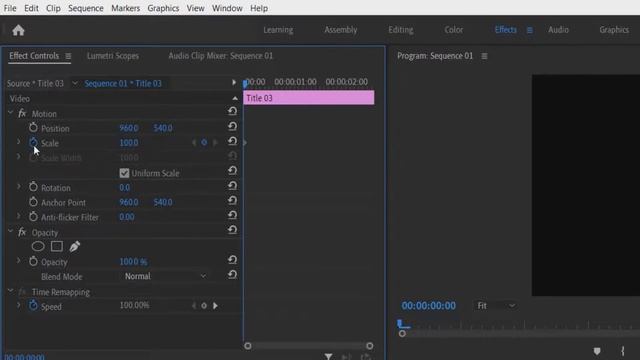The width and height of the screenshot is (640, 360).
Task: Open the File menu
Action: tap(10, 8)
